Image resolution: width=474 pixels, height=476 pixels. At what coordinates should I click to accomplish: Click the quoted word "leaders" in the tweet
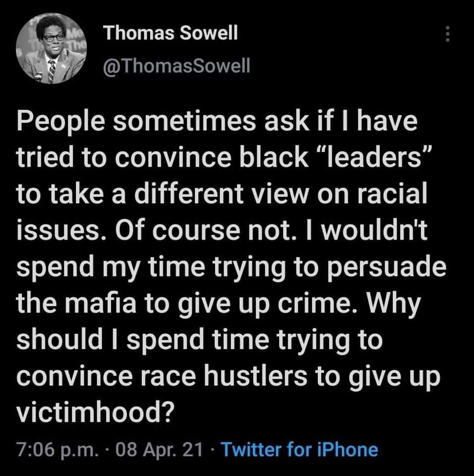(x=375, y=157)
